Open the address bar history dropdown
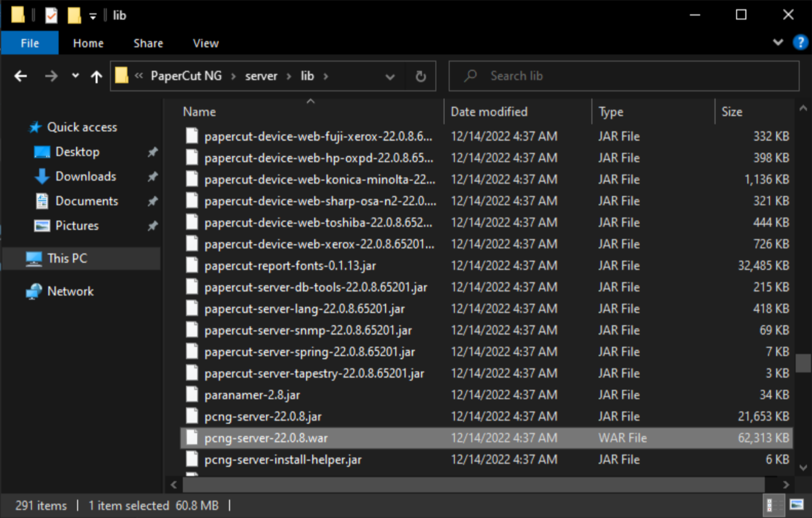Image resolution: width=812 pixels, height=518 pixels. (x=390, y=77)
